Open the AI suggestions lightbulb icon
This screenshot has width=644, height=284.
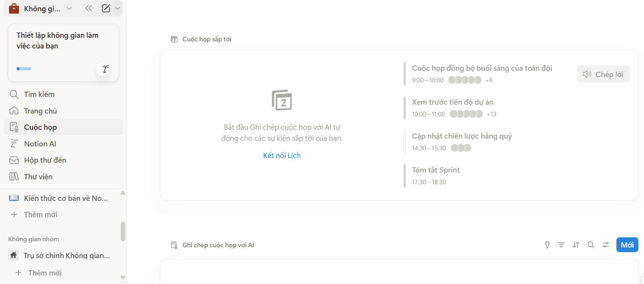[x=547, y=245]
